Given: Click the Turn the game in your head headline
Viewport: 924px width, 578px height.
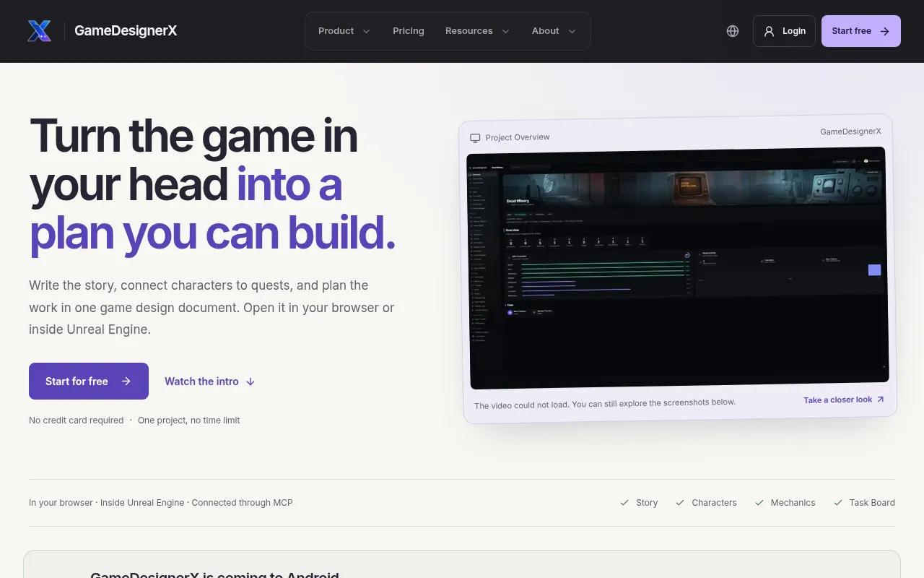Looking at the screenshot, I should (213, 184).
